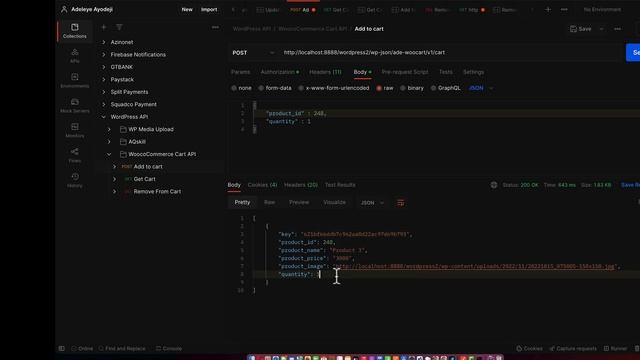This screenshot has height=360, width=640.
Task: Expand the WP Media Upload folder
Action: coord(109,129)
